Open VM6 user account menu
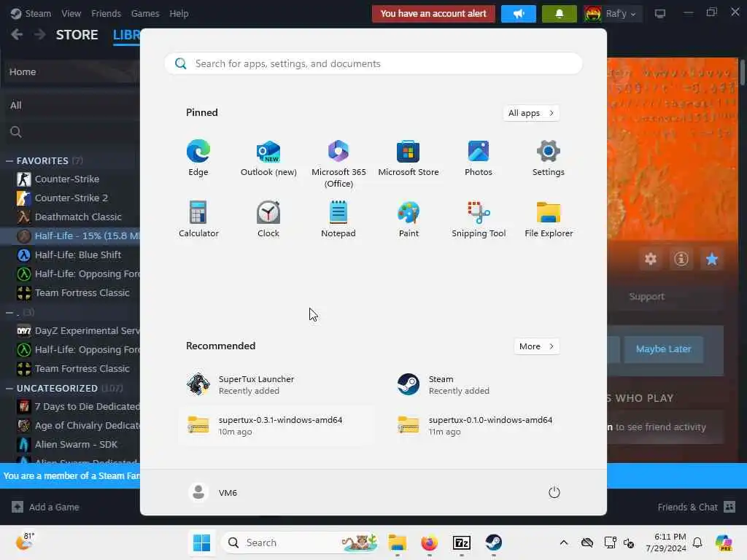 212,492
